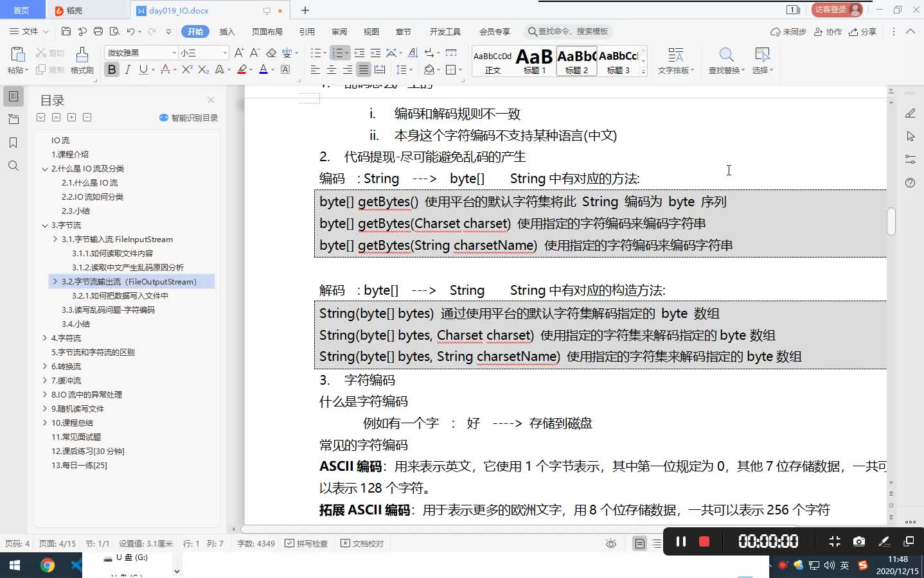The height and width of the screenshot is (578, 924).
Task: Toggle numbered list formatting
Action: [336, 53]
